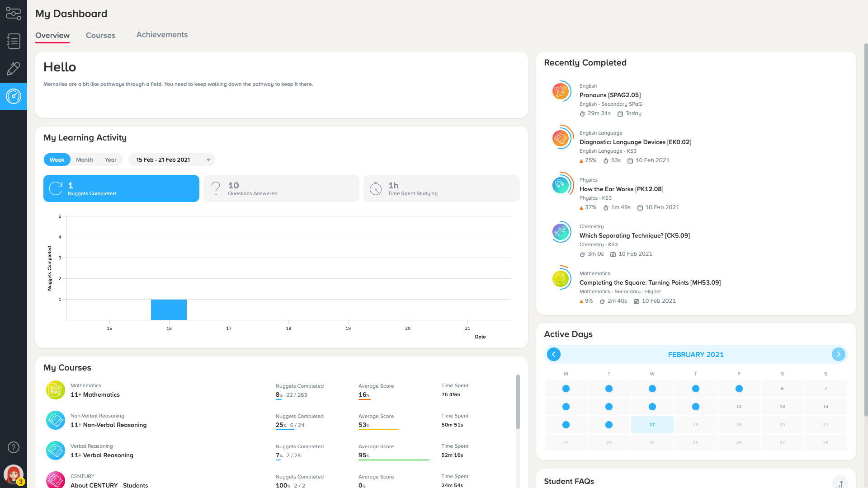Screen dimensions: 868x488
Task: Click the 11+ Mathematics course icon
Action: coord(56,390)
